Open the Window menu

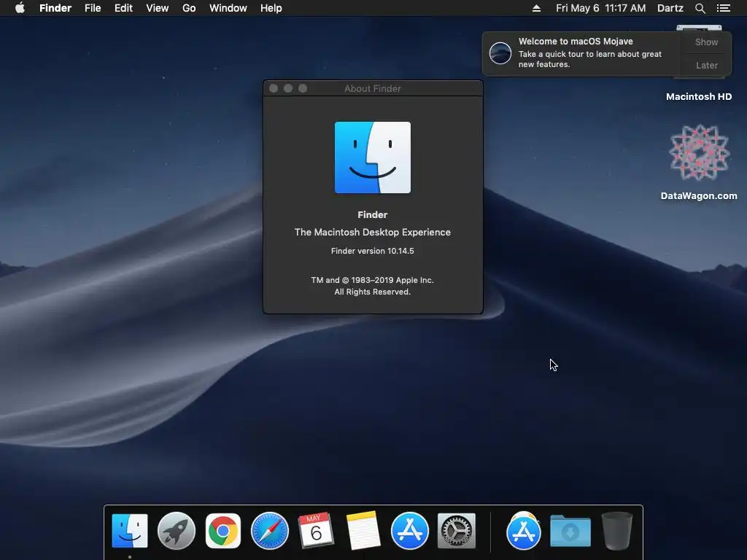point(228,8)
